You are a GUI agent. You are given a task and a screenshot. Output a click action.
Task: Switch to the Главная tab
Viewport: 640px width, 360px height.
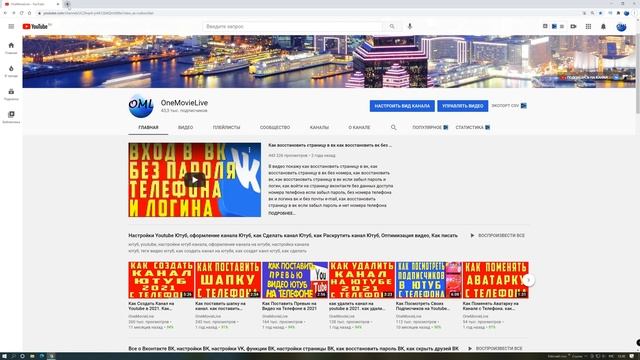[148, 127]
